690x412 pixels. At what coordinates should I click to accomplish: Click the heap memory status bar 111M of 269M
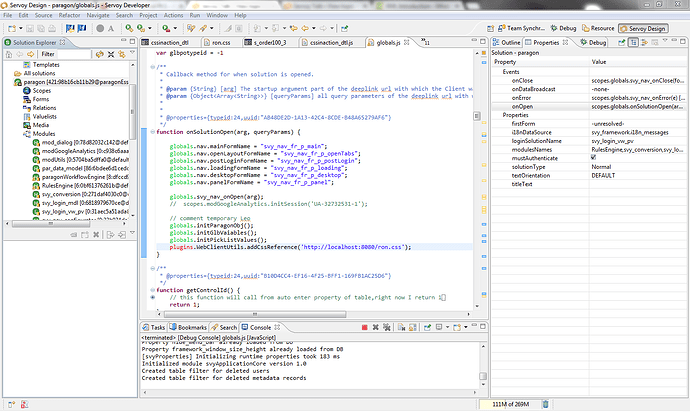tap(510, 404)
